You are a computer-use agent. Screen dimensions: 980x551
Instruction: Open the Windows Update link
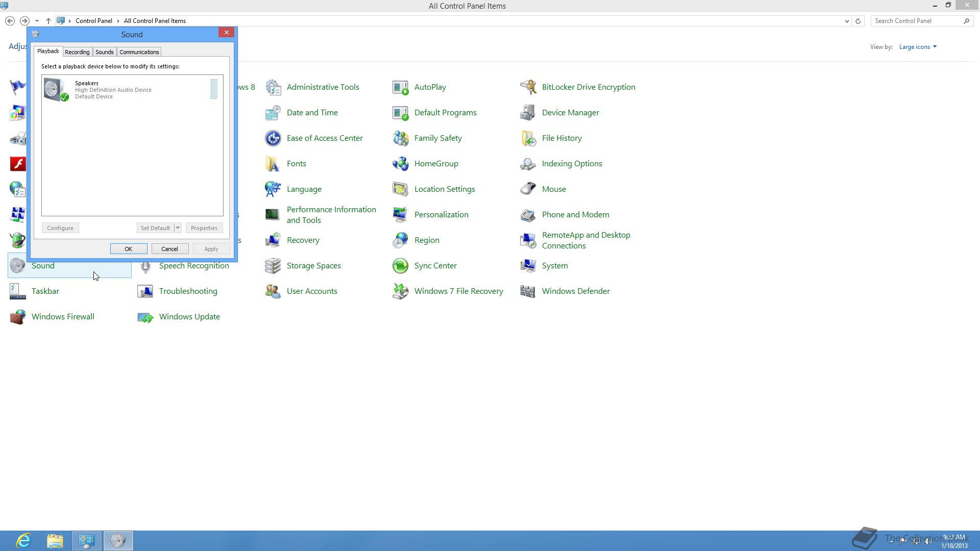tap(189, 316)
